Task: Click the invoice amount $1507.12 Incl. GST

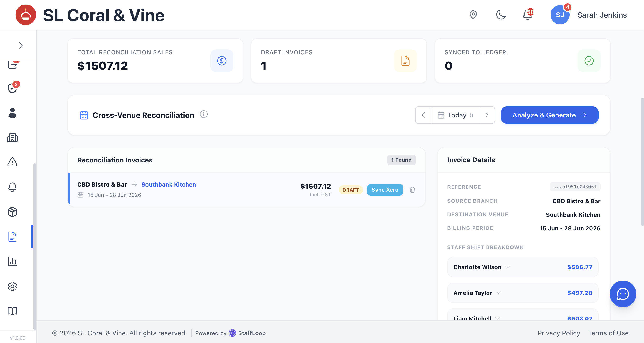Action: 316,190
